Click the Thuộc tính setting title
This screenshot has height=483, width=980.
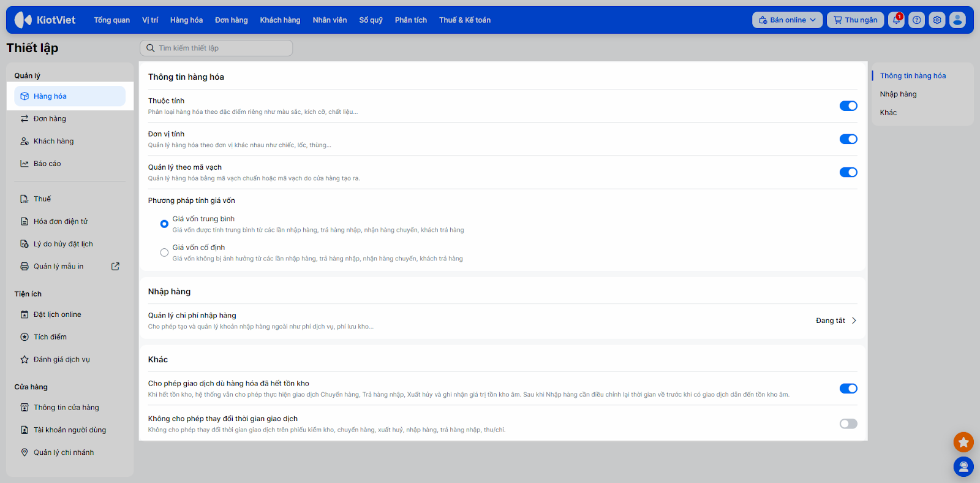coord(166,101)
